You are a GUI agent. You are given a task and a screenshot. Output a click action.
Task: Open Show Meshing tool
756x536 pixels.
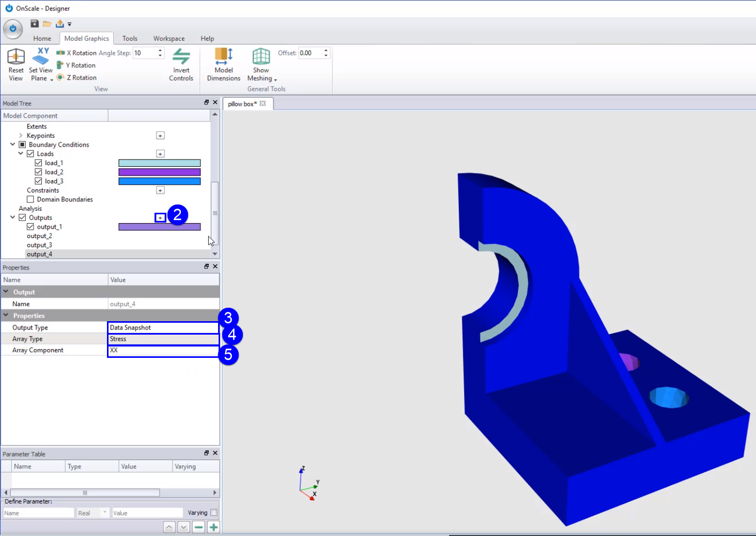coord(262,65)
